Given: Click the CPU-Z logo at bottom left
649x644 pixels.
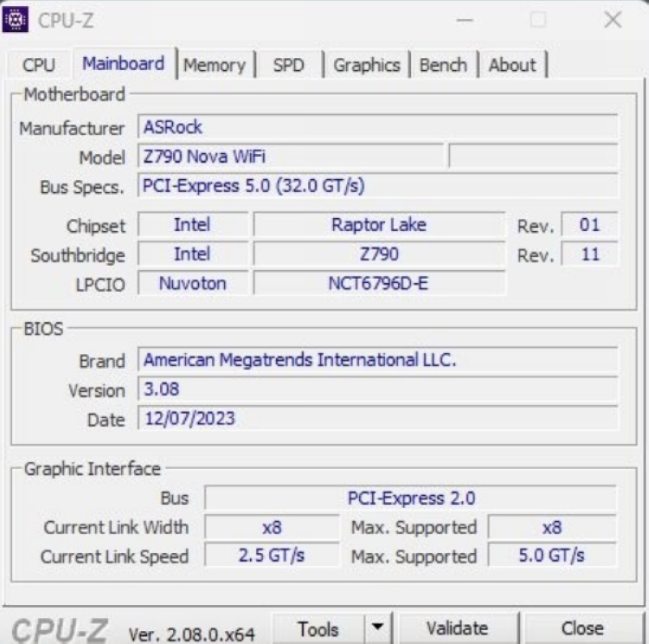Looking at the screenshot, I should tap(60, 630).
